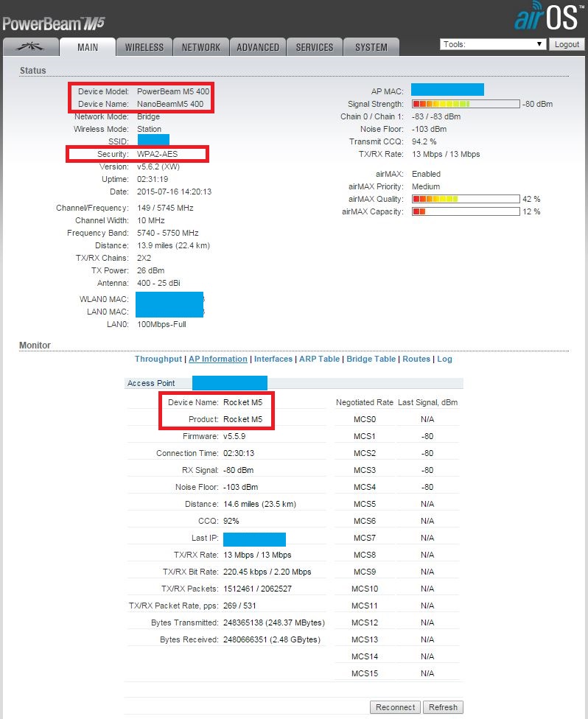Select the '400 - 25 dBi' antenna value
This screenshot has width=588, height=719.
(158, 283)
